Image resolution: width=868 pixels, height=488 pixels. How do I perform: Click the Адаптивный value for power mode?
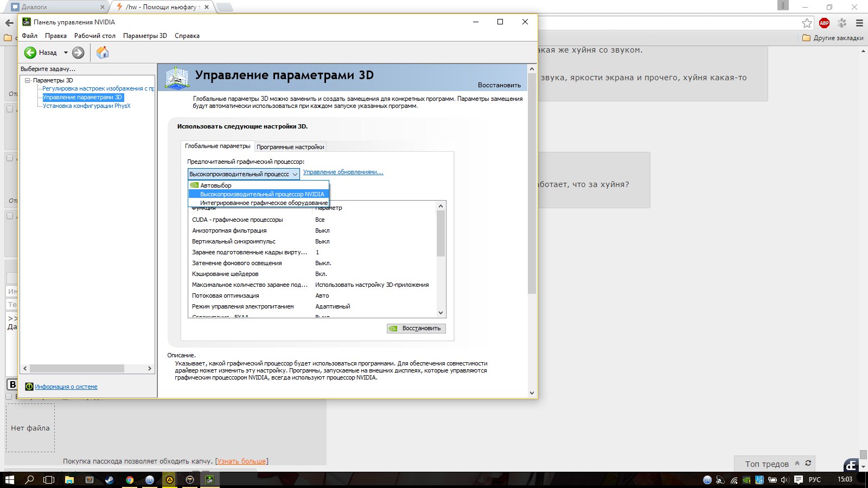(333, 306)
